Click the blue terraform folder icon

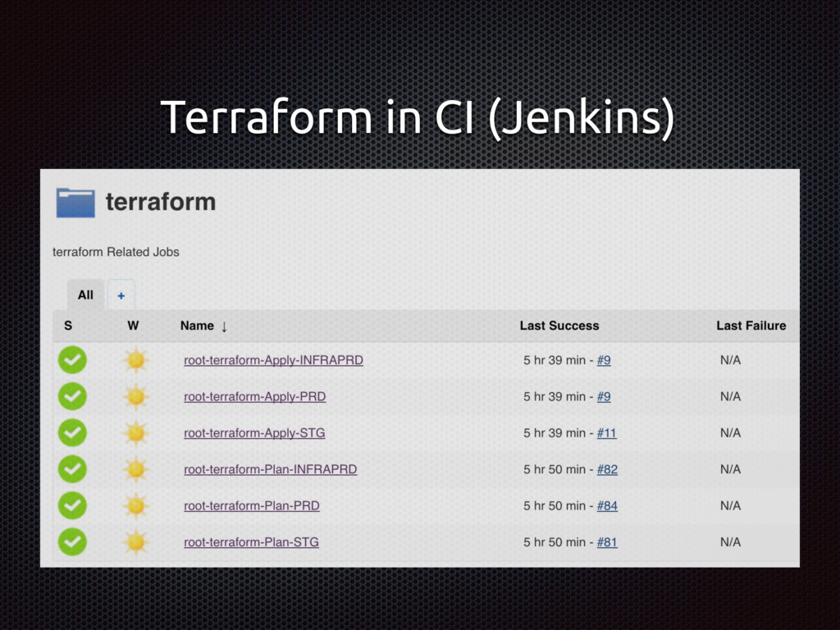(x=75, y=203)
